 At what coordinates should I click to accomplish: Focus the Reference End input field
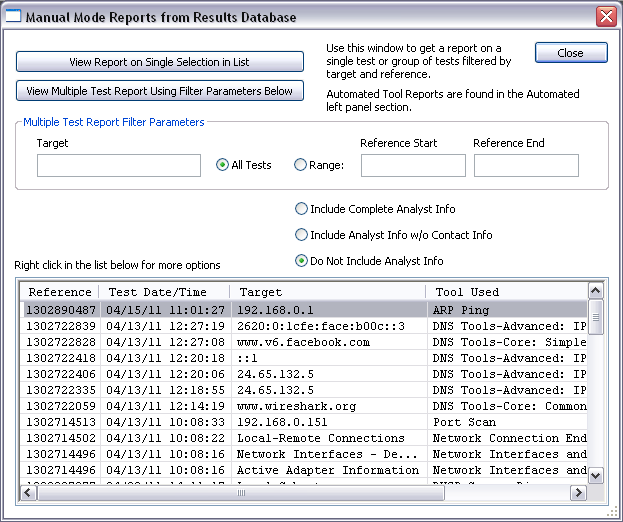click(x=526, y=166)
